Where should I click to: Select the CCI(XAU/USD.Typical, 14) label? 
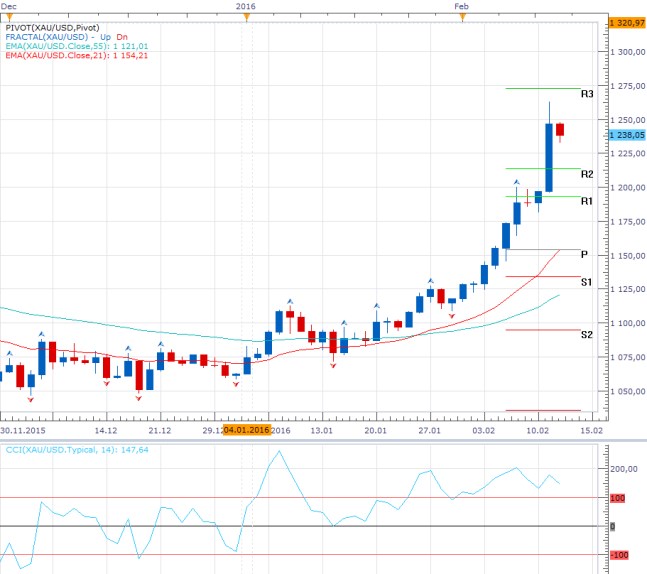tap(77, 450)
